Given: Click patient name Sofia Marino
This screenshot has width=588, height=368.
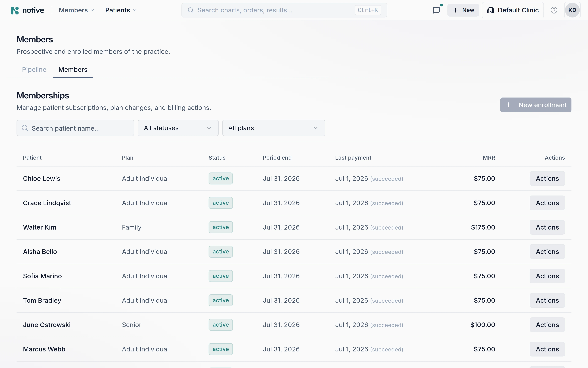Looking at the screenshot, I should pyautogui.click(x=43, y=276).
